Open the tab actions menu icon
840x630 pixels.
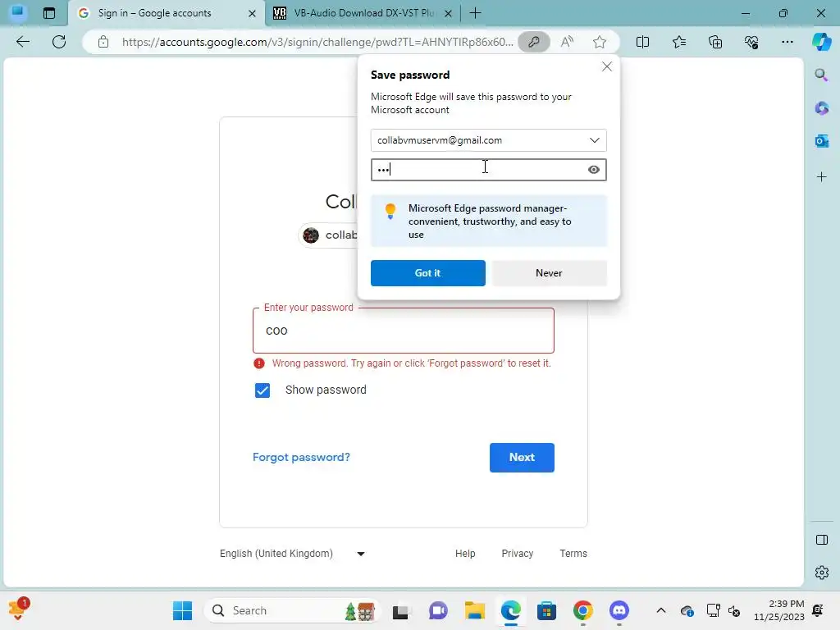(x=48, y=13)
